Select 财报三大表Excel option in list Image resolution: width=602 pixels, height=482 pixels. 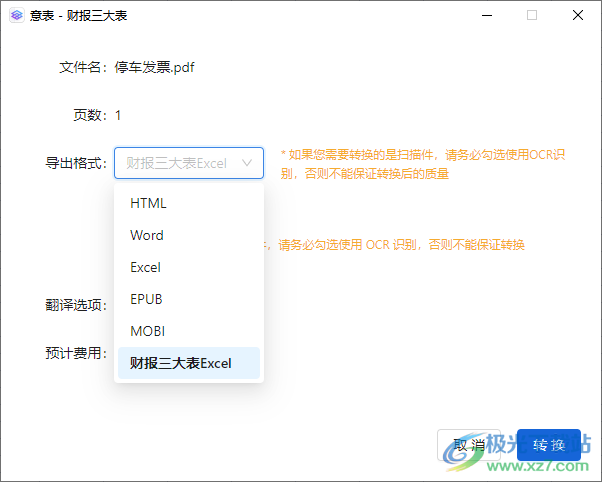[x=189, y=363]
